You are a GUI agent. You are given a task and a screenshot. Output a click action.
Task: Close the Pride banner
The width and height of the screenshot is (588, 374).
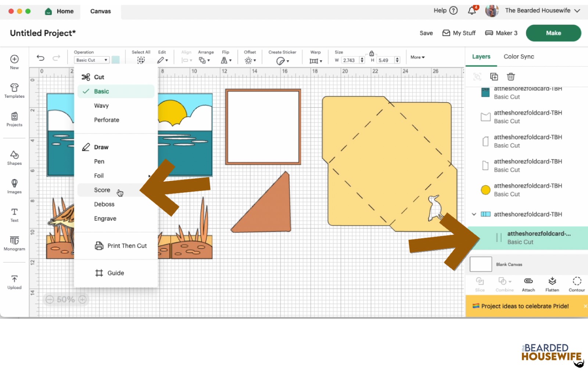tap(585, 306)
